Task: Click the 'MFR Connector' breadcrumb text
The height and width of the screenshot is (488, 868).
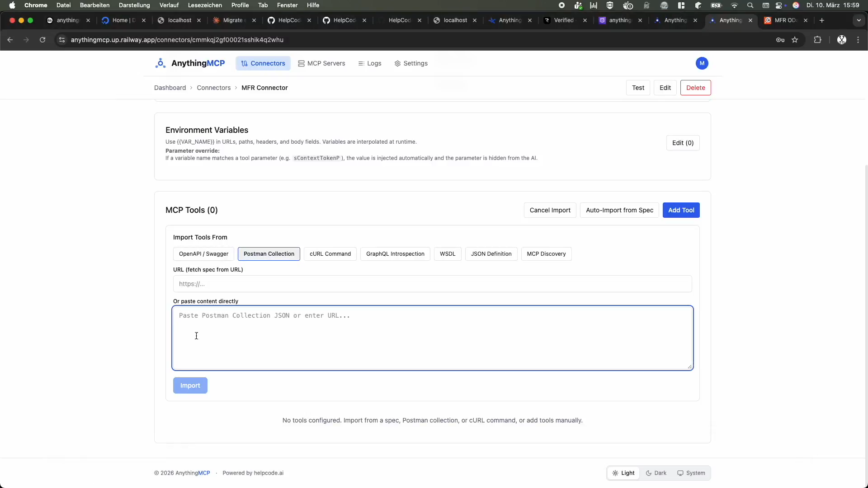Action: pos(264,88)
